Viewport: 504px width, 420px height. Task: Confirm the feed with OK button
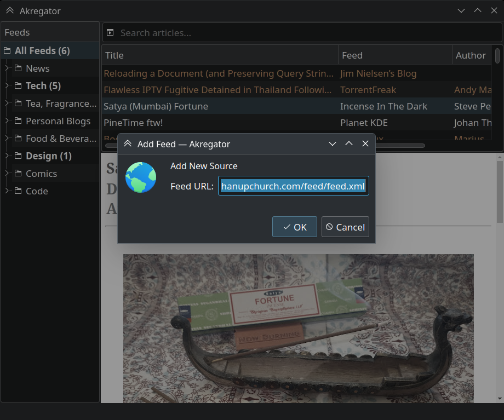294,227
